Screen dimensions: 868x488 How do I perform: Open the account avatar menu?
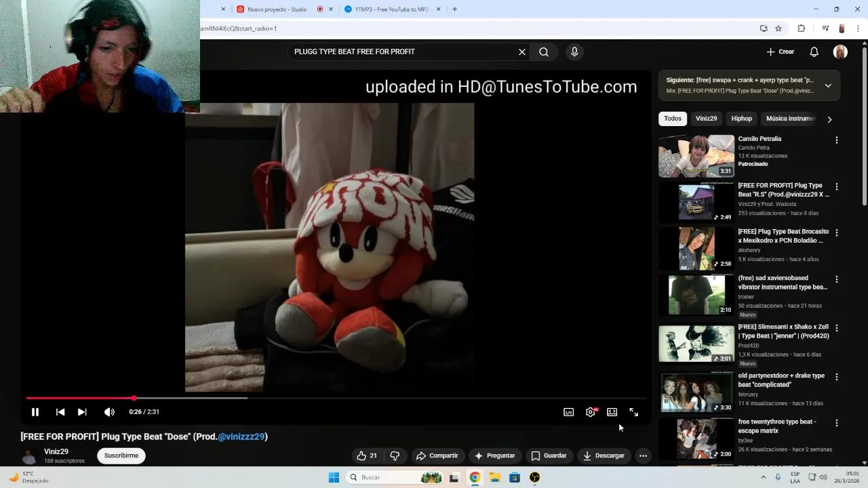840,52
